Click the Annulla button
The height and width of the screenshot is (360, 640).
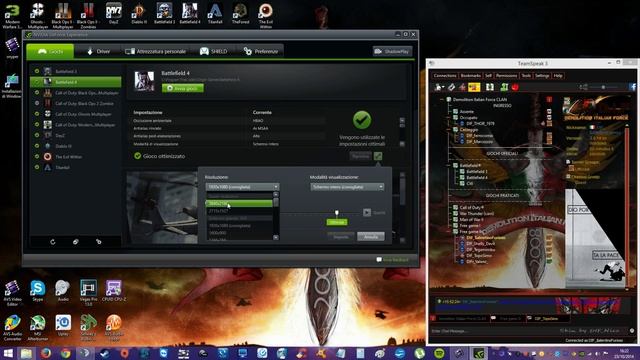(371, 236)
